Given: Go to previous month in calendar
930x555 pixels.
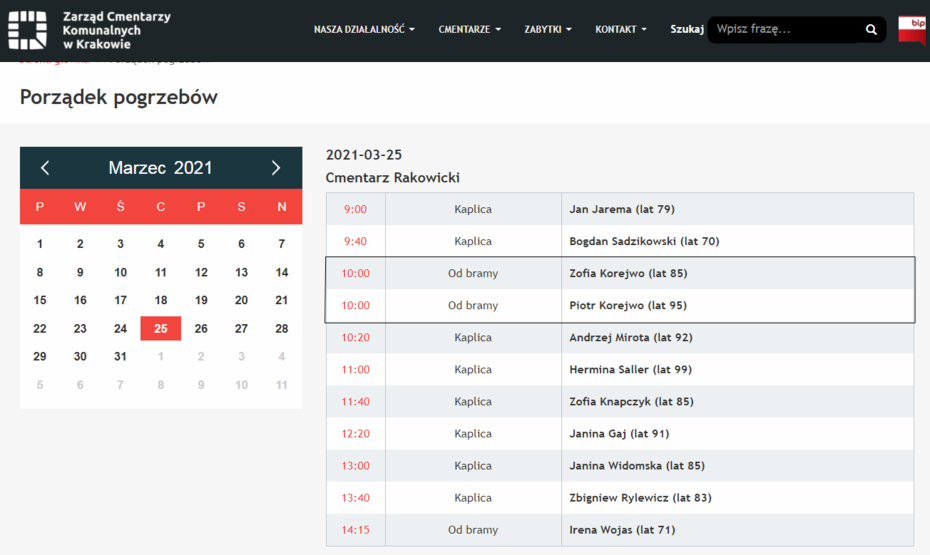Looking at the screenshot, I should [45, 168].
